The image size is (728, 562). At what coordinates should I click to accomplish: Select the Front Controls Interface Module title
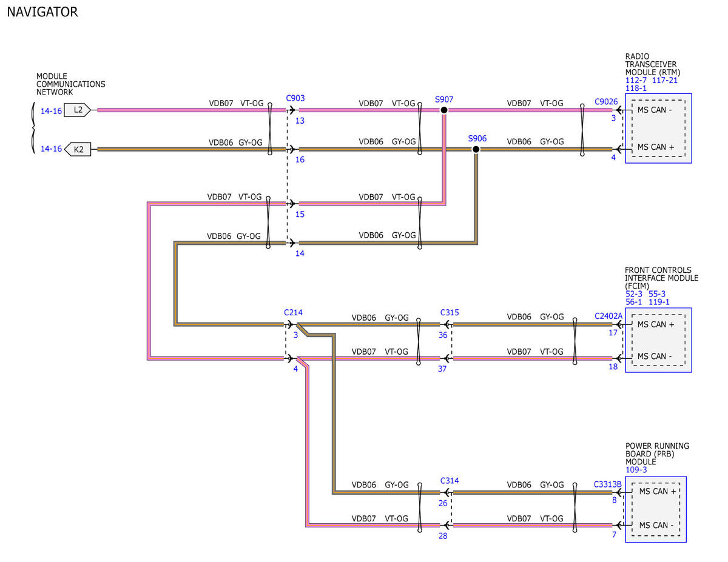pos(662,278)
